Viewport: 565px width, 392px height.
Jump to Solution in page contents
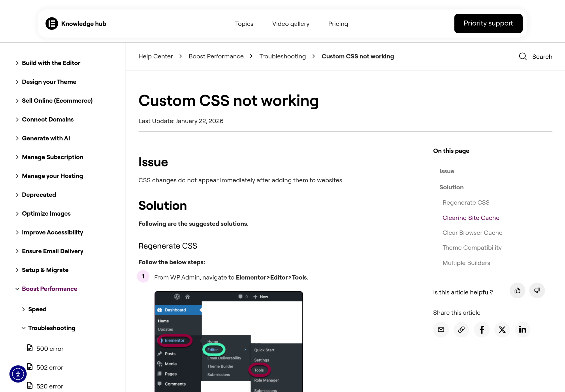(x=451, y=187)
